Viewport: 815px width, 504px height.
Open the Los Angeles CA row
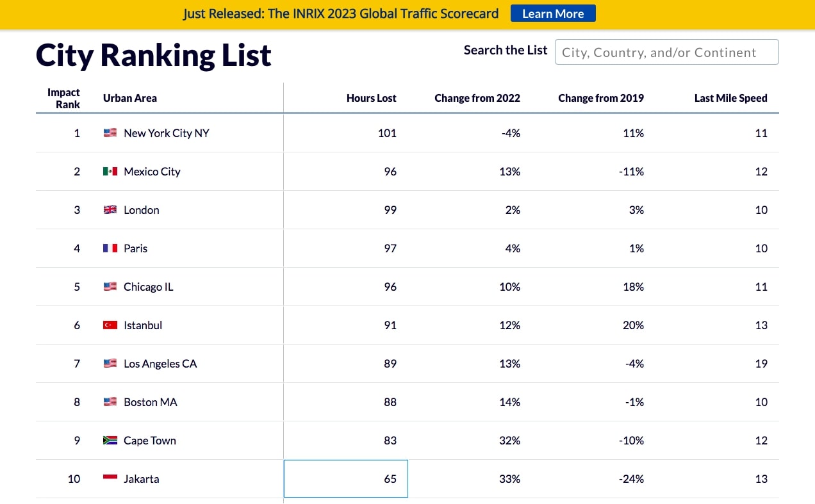tap(160, 364)
